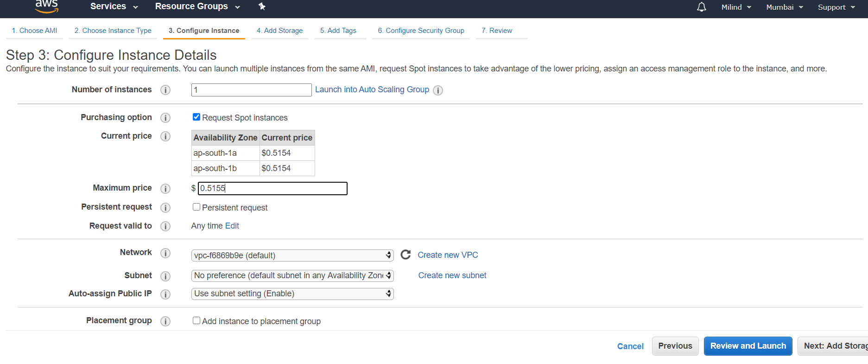Go to step 5 Add Tags

click(x=338, y=31)
